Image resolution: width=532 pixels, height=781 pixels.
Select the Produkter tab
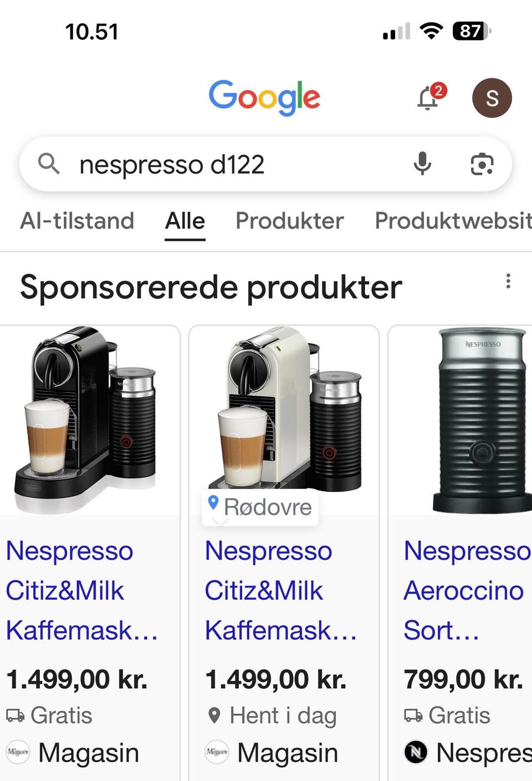[289, 221]
